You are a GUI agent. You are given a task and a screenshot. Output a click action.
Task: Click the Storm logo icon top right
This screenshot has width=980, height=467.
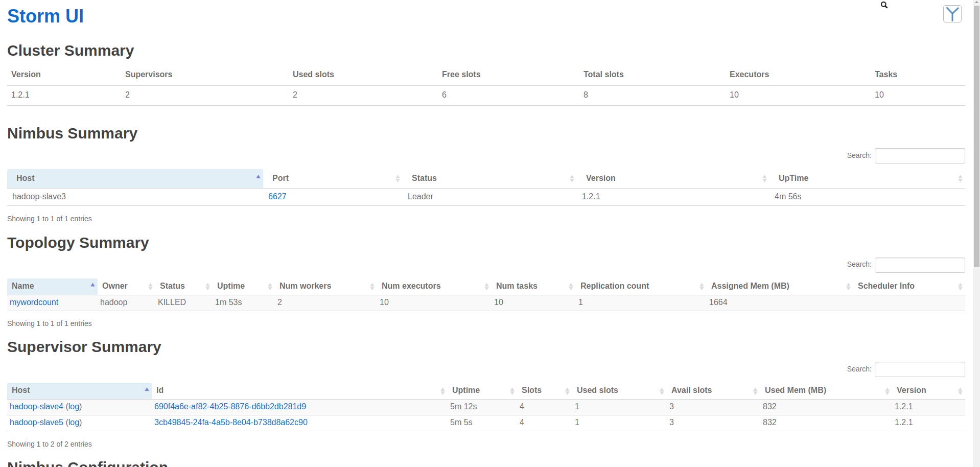pyautogui.click(x=952, y=14)
